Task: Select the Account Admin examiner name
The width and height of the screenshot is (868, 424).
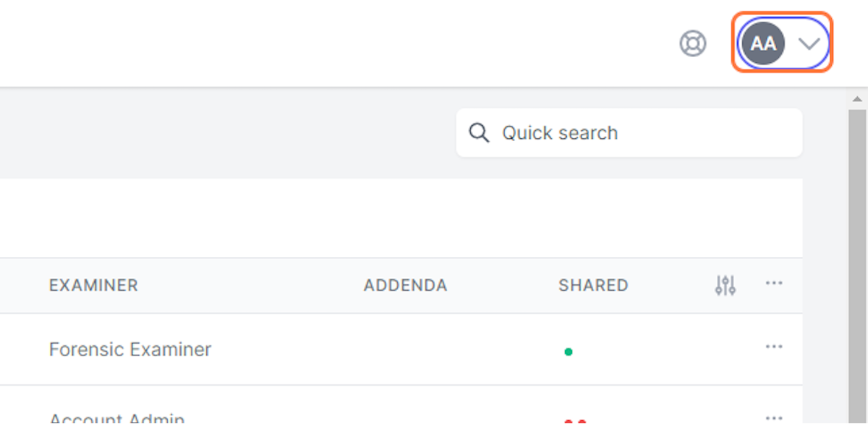Action: (x=117, y=417)
